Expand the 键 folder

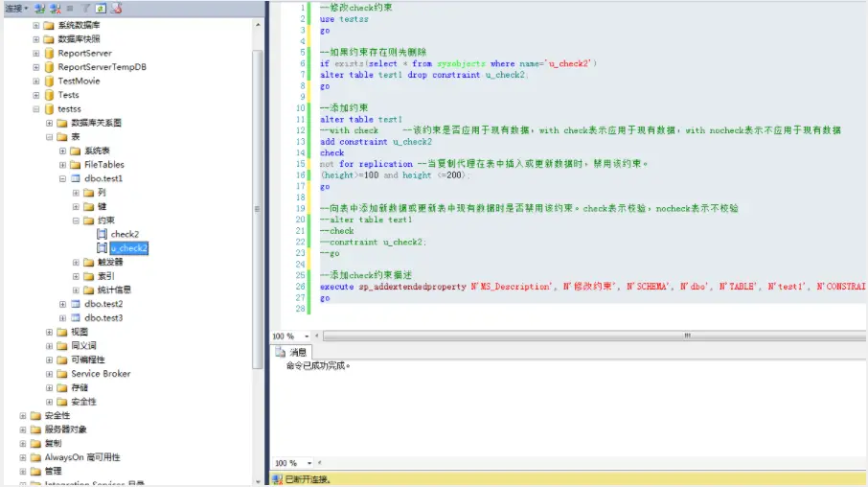(x=76, y=206)
